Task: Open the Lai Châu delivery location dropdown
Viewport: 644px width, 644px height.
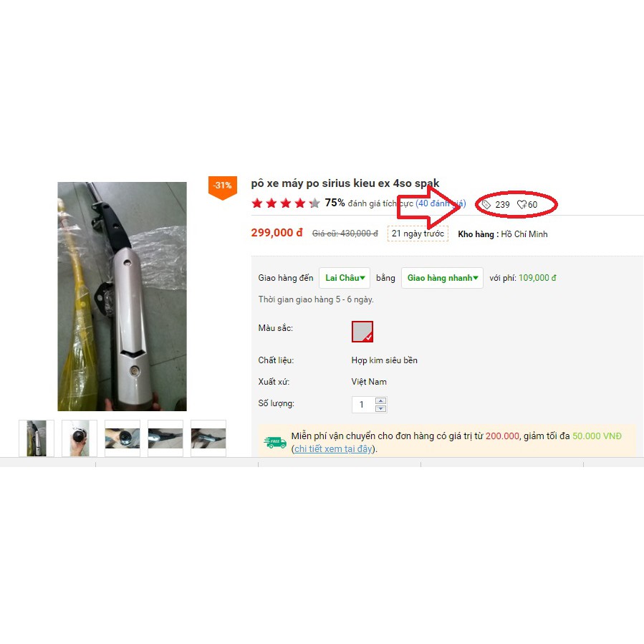Action: 345,278
